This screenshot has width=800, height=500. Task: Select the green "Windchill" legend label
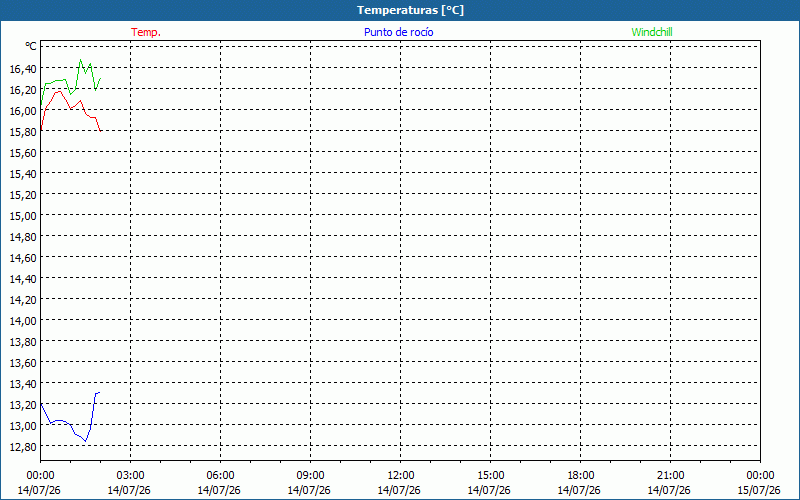coord(652,32)
